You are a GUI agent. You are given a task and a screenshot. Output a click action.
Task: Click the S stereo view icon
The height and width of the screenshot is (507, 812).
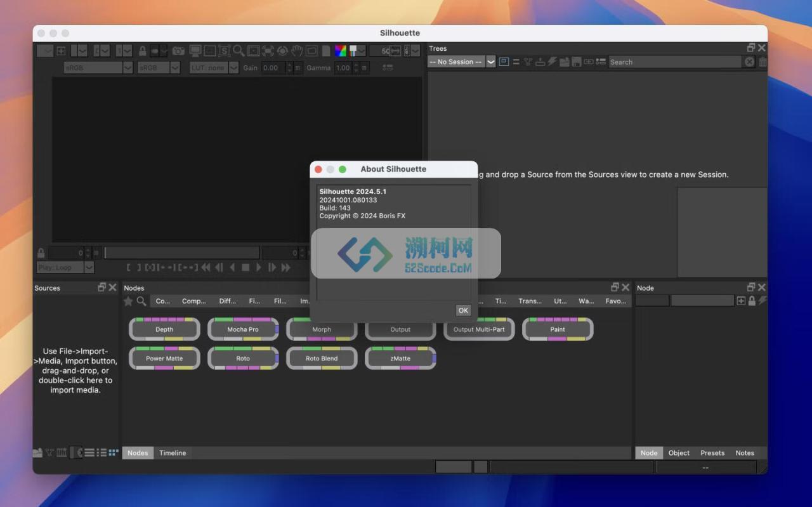[x=225, y=51]
